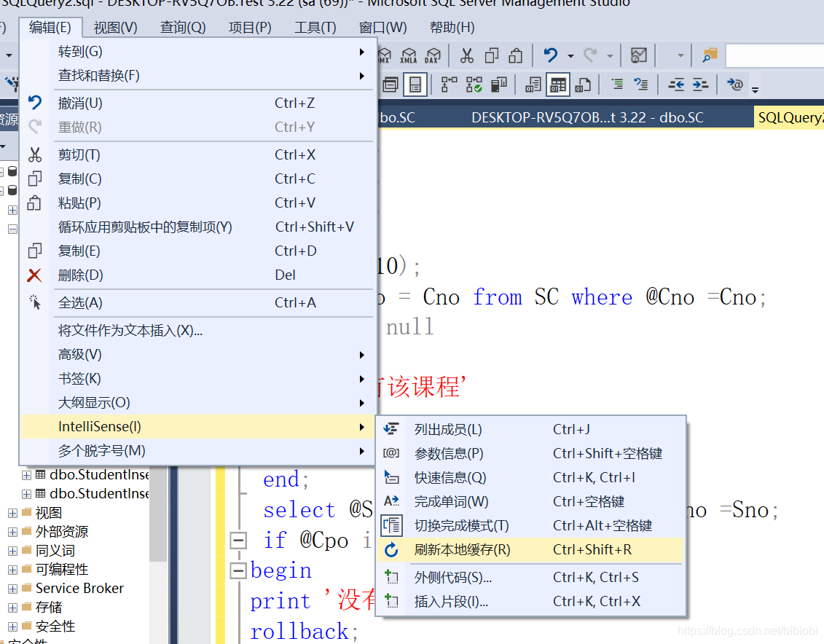The height and width of the screenshot is (644, 824).
Task: Expand the 大纲显示(O) submenu
Action: click(x=197, y=403)
